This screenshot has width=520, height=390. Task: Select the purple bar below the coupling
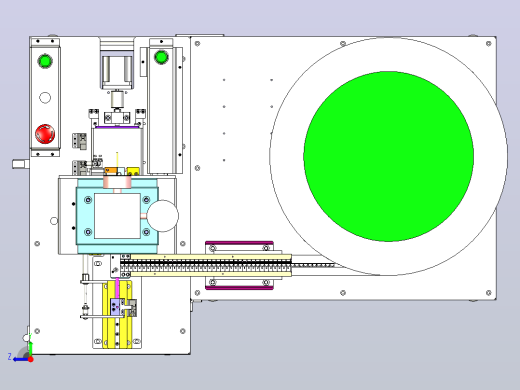coord(117,127)
